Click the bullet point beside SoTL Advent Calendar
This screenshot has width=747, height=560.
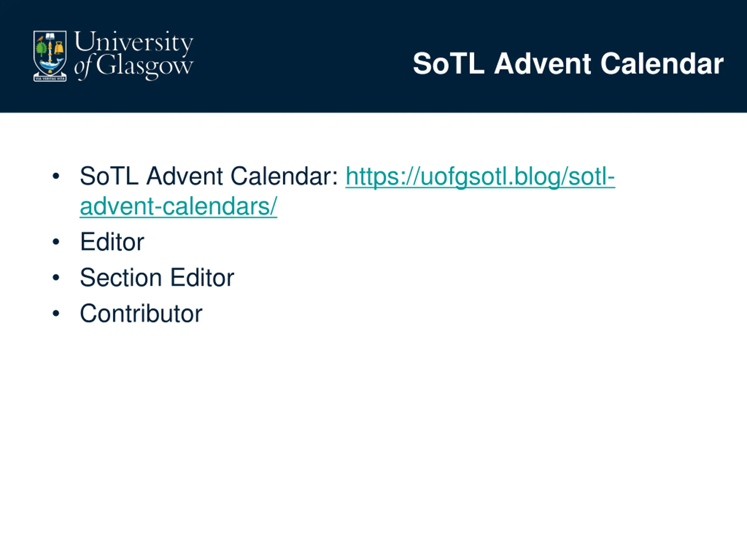pos(56,176)
